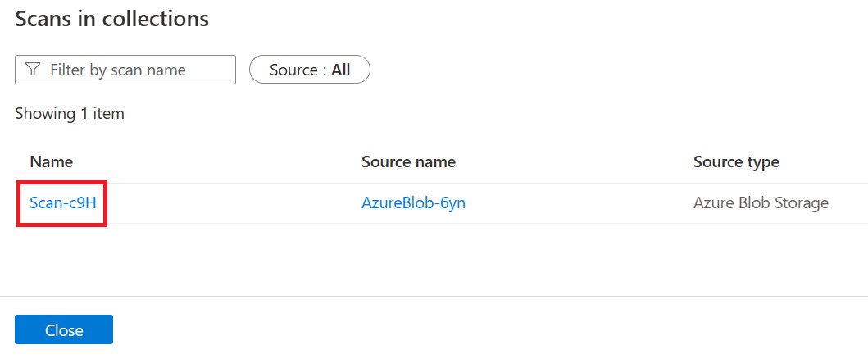Open the Source : All filter
Screen dimensions: 868x359
click(309, 70)
